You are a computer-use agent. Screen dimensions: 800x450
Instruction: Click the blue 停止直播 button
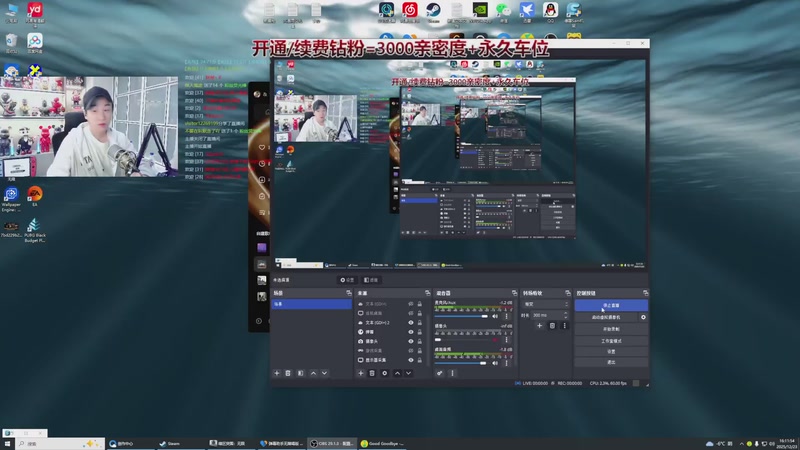(611, 305)
